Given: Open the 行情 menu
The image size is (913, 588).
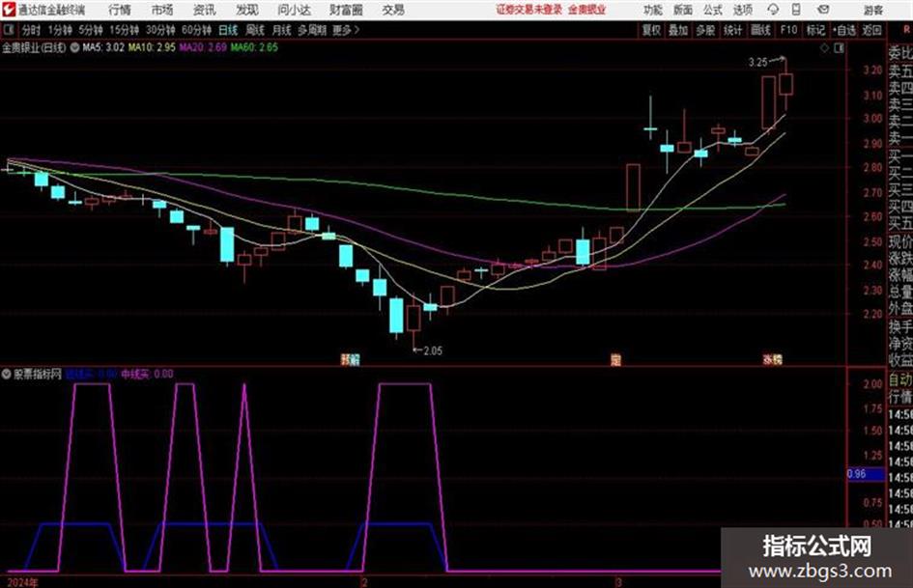Looking at the screenshot, I should (x=120, y=10).
